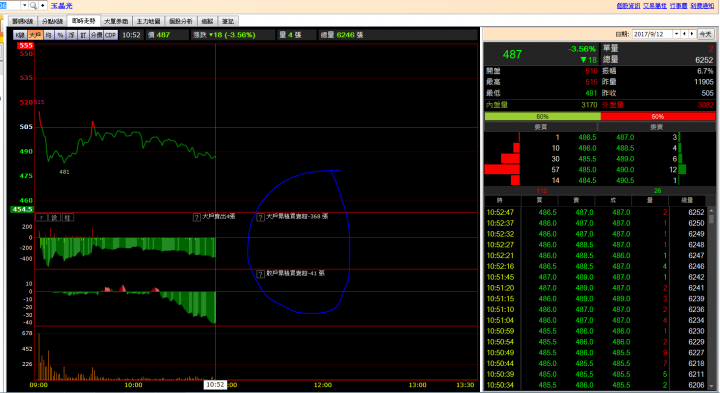Toggle the 分價 toolbar button
The height and width of the screenshot is (393, 720).
tap(96, 35)
